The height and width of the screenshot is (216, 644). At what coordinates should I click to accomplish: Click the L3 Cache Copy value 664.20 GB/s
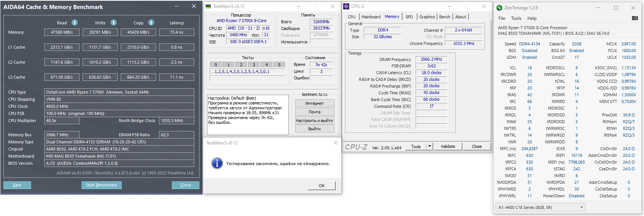click(138, 77)
